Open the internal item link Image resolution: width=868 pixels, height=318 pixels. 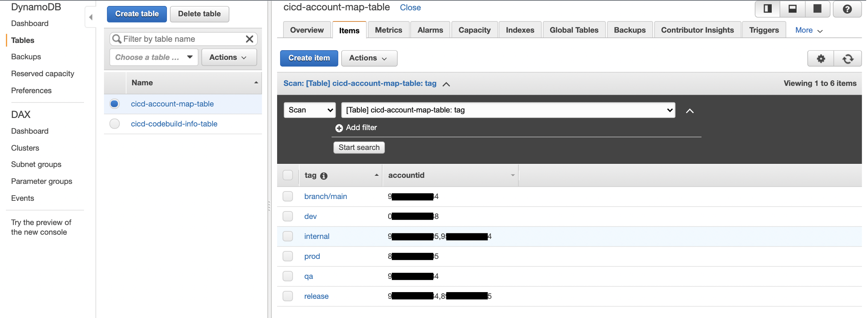tap(317, 236)
